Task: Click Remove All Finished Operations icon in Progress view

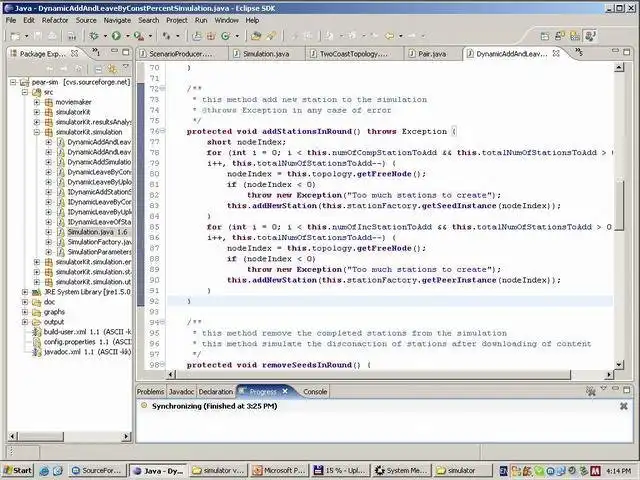Action: pyautogui.click(x=590, y=391)
